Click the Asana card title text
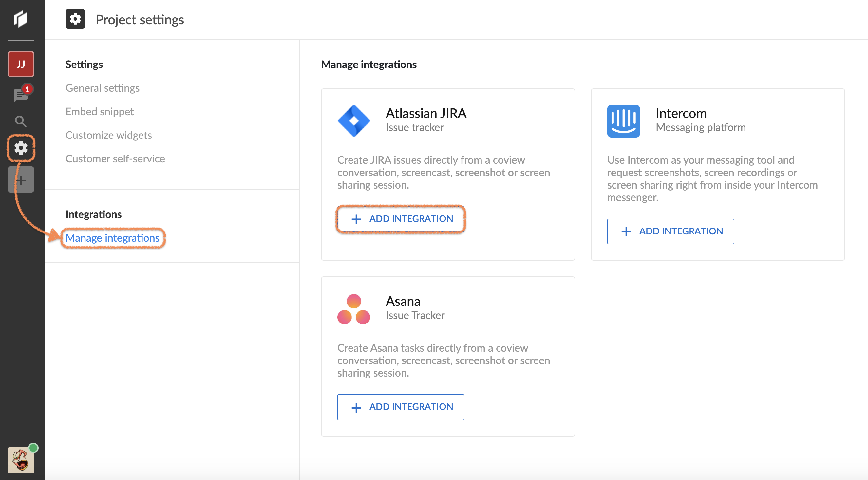Screen dimensions: 868x480 click(403, 301)
